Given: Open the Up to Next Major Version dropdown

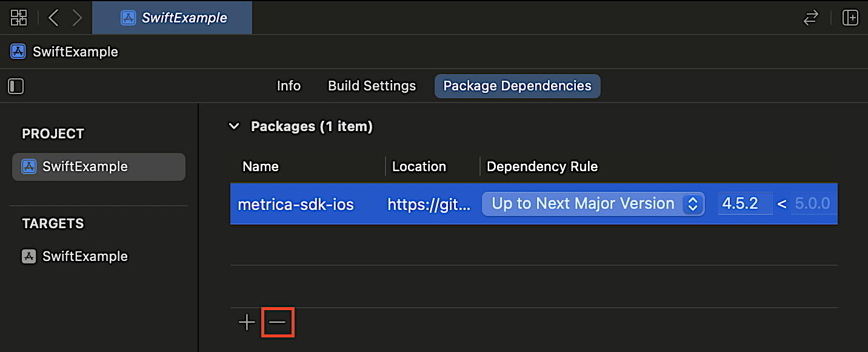Looking at the screenshot, I should [x=593, y=204].
